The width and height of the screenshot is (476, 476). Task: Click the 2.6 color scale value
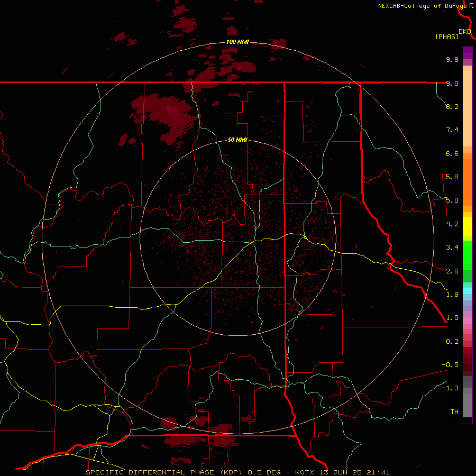click(x=452, y=271)
